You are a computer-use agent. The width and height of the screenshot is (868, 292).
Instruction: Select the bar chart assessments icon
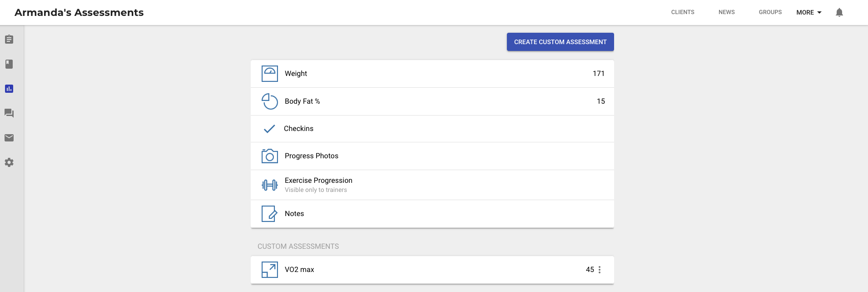(x=9, y=89)
